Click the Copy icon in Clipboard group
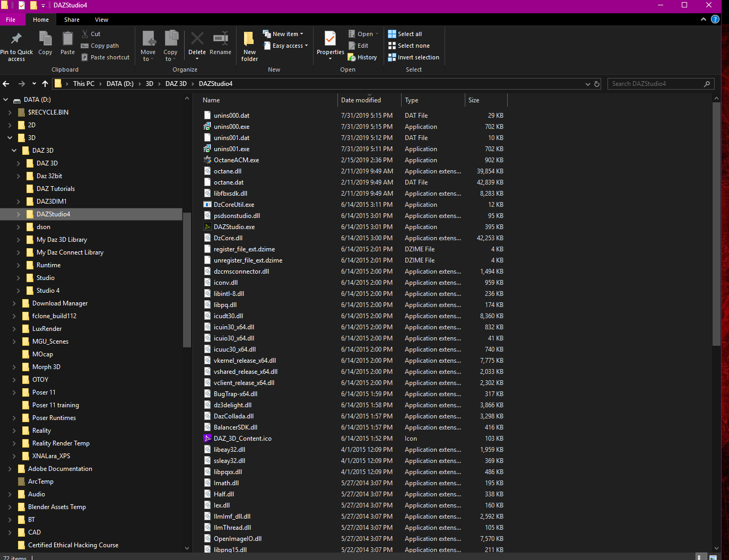This screenshot has width=729, height=560. point(45,39)
